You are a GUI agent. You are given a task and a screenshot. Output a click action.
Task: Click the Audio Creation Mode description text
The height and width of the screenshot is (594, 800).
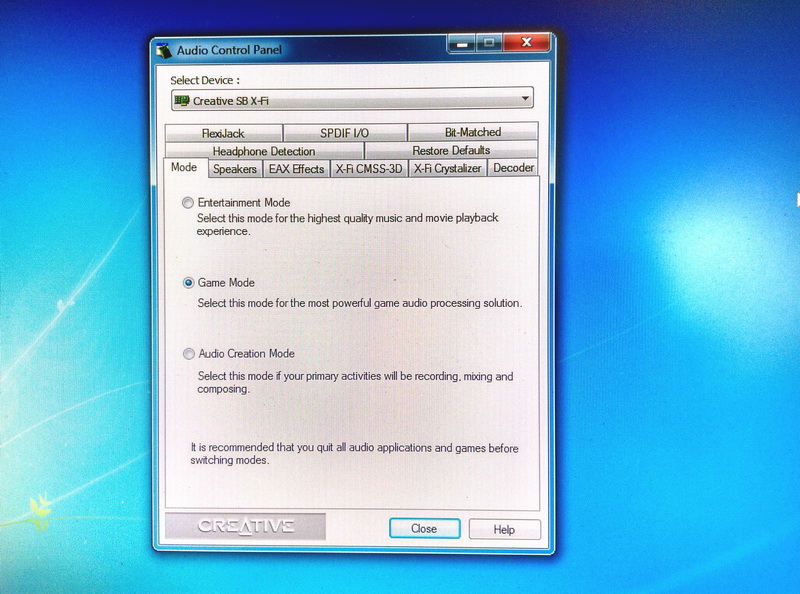355,382
